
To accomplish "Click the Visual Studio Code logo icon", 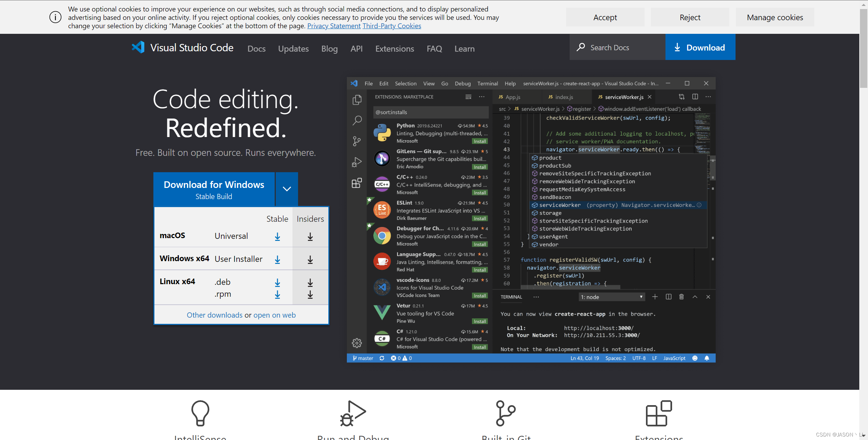I will 138,47.
